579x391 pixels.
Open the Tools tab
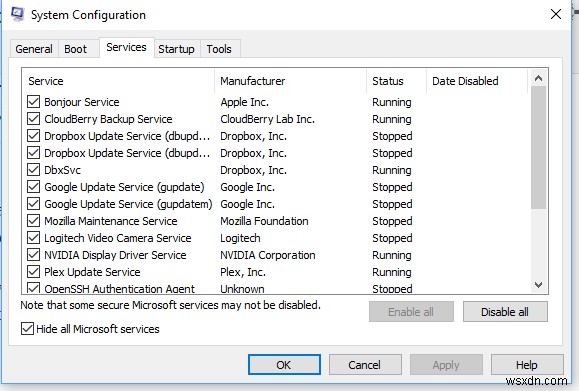click(219, 49)
